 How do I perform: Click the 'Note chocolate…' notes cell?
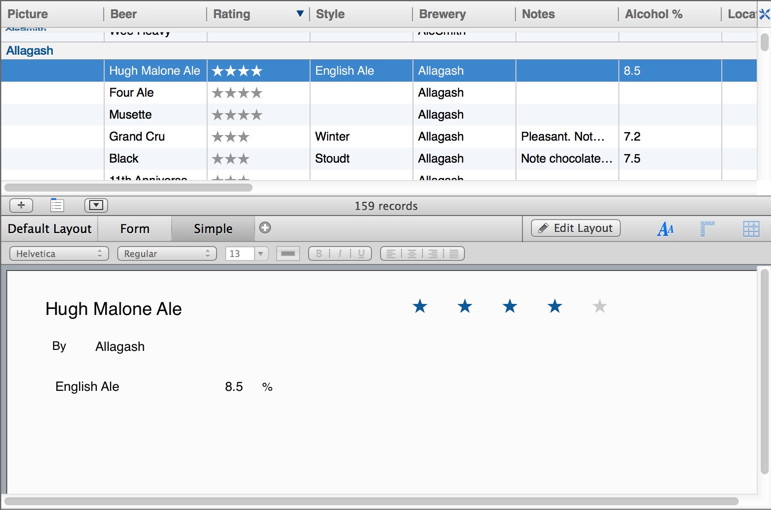(567, 158)
